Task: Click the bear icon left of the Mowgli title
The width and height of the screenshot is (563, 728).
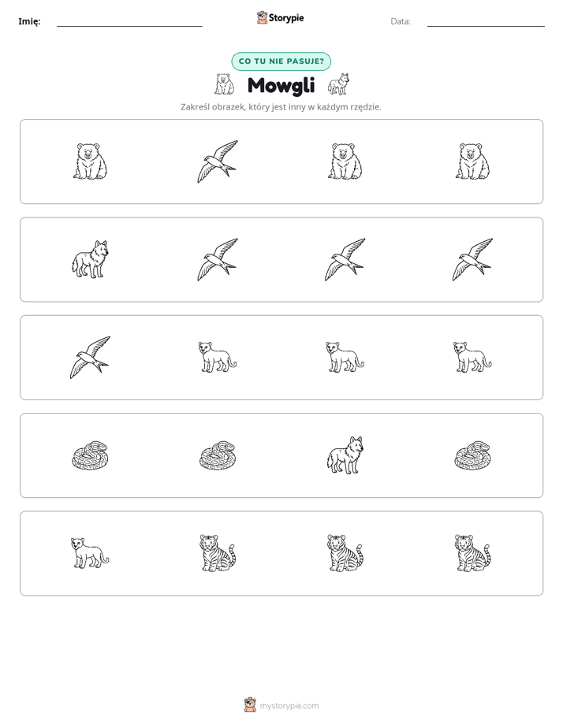Action: pyautogui.click(x=225, y=84)
